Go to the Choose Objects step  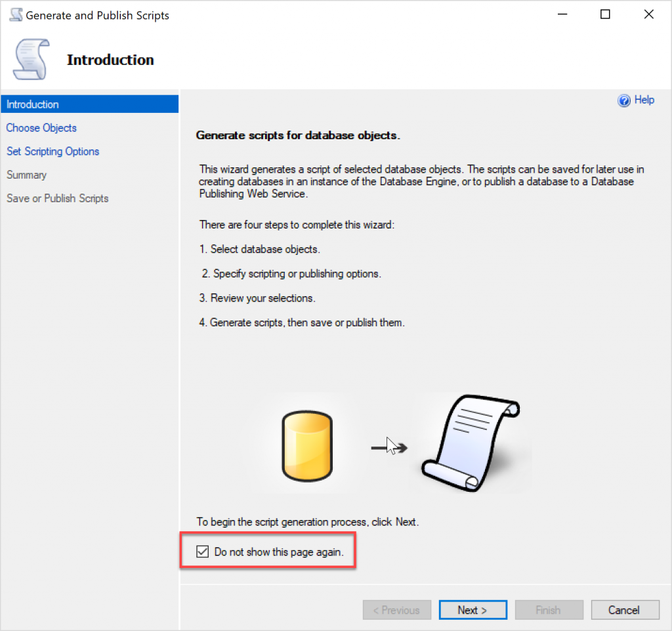click(x=41, y=128)
